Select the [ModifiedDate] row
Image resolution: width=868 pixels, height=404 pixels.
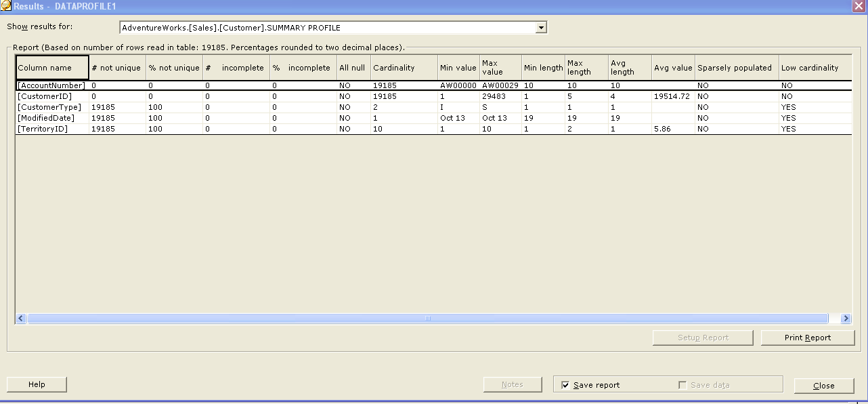(x=433, y=118)
